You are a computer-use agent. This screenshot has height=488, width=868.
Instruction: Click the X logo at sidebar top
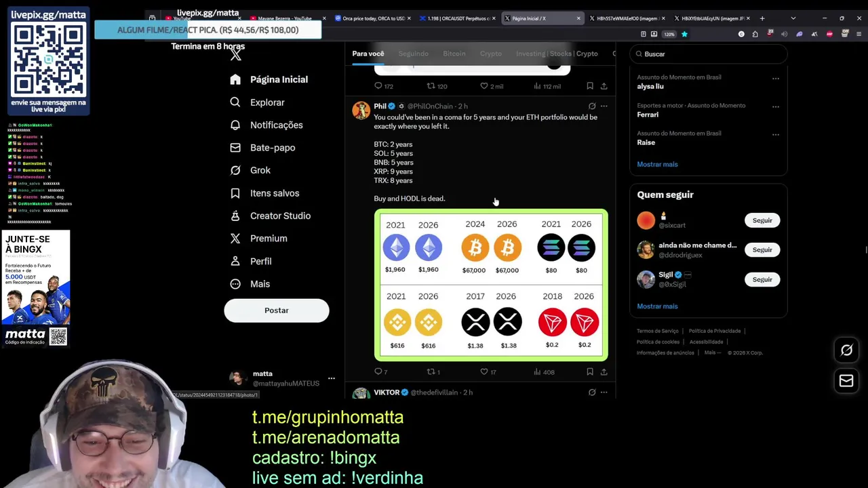coord(235,56)
